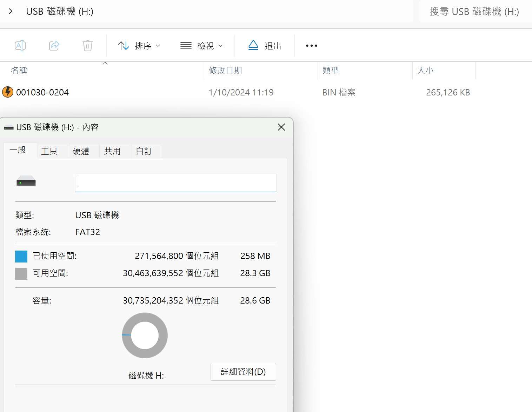
Task: Open the three-dot more options menu
Action: click(x=311, y=46)
